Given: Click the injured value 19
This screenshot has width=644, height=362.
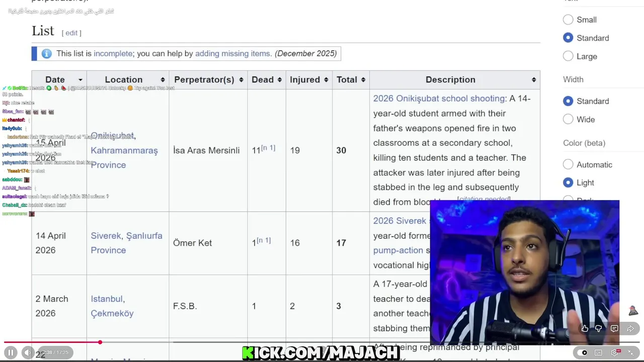Looking at the screenshot, I should (x=295, y=150).
